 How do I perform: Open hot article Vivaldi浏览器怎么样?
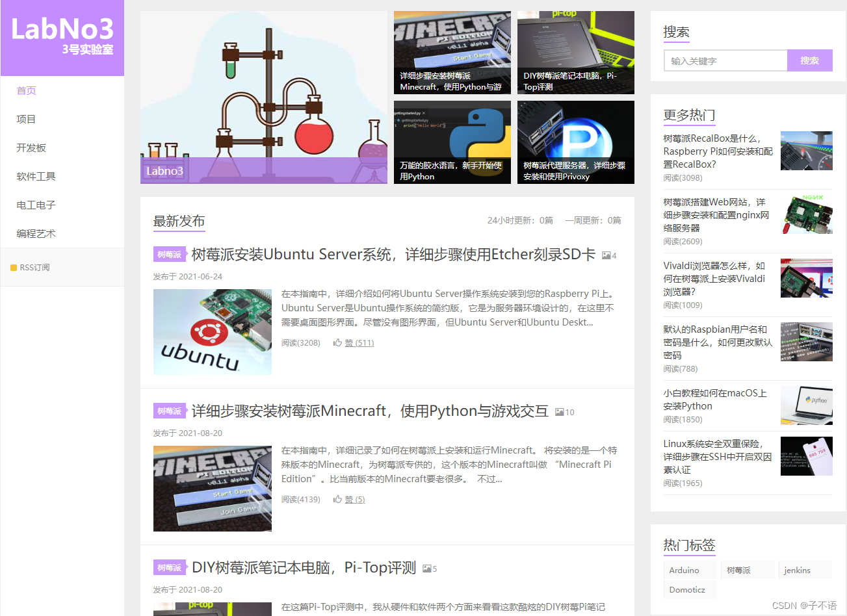coord(714,279)
